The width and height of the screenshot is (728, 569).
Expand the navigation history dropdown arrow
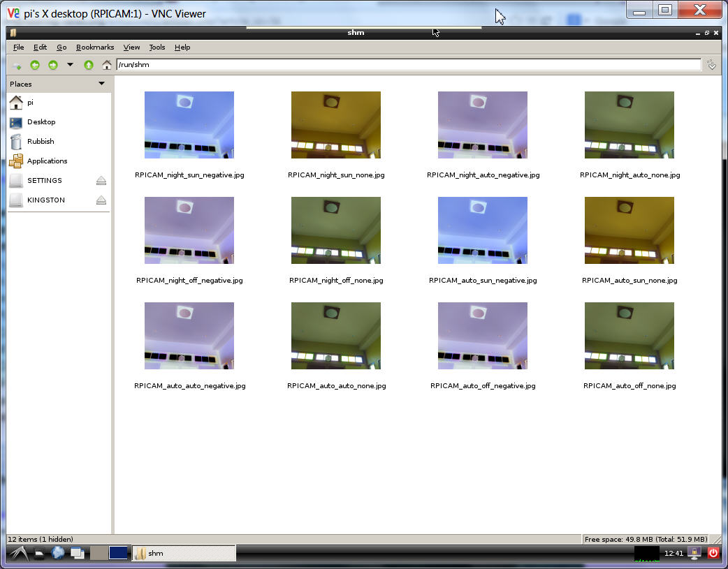(70, 65)
